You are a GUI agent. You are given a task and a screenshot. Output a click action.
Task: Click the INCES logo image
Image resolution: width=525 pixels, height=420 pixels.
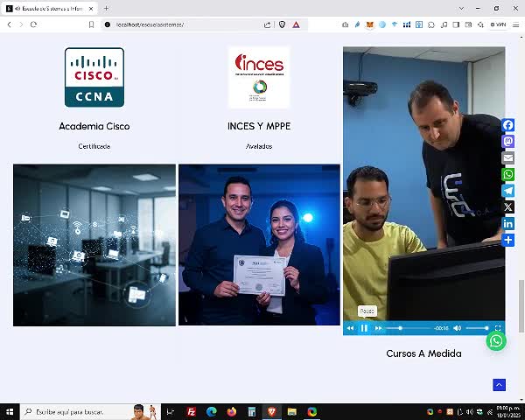pos(259,77)
